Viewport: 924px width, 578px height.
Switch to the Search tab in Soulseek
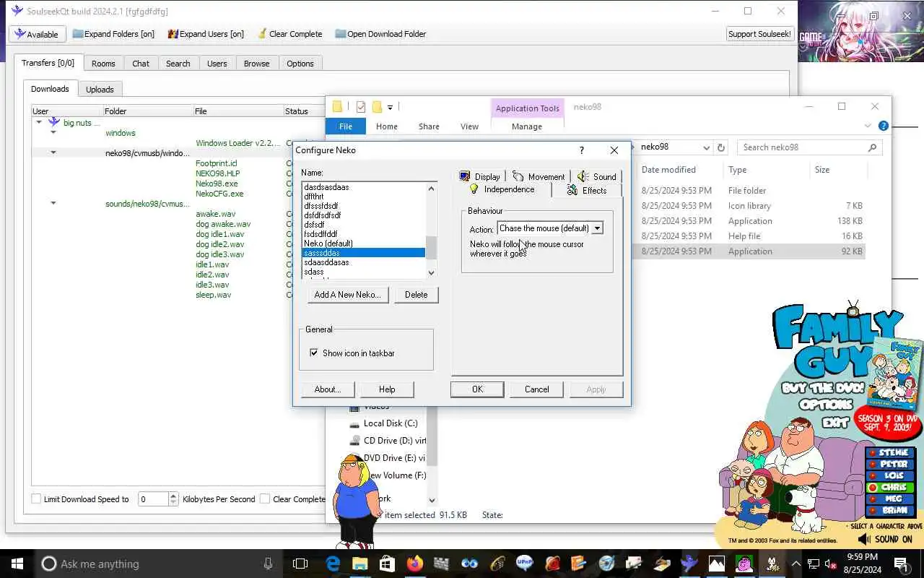[178, 64]
